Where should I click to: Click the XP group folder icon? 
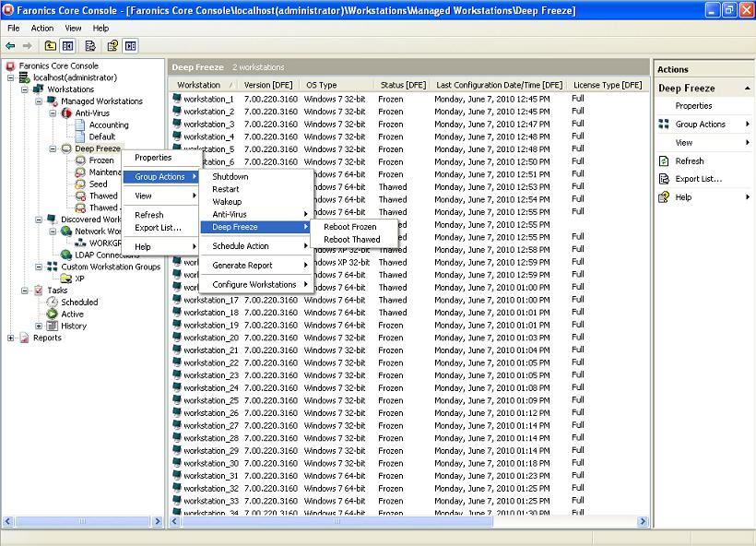[x=66, y=279]
